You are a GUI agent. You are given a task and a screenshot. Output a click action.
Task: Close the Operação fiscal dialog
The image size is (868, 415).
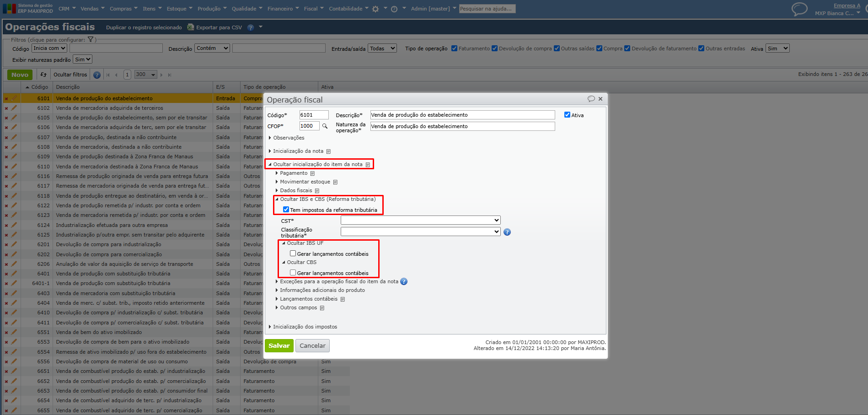[x=600, y=99]
